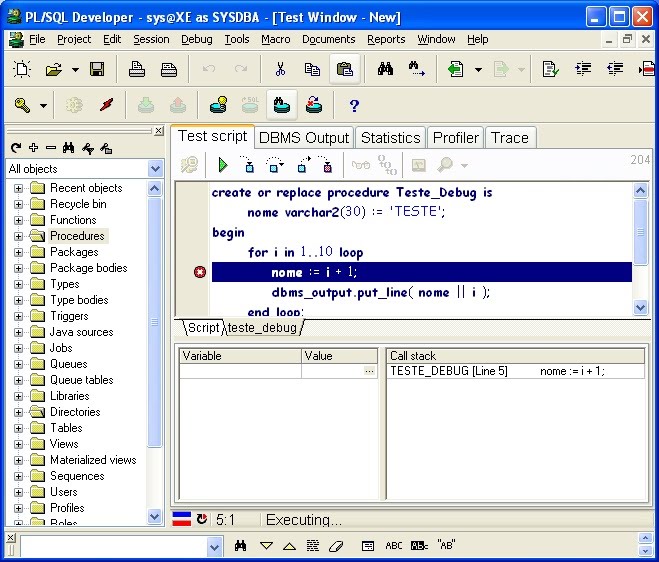Click the object browser Refresh icon

tap(16, 148)
